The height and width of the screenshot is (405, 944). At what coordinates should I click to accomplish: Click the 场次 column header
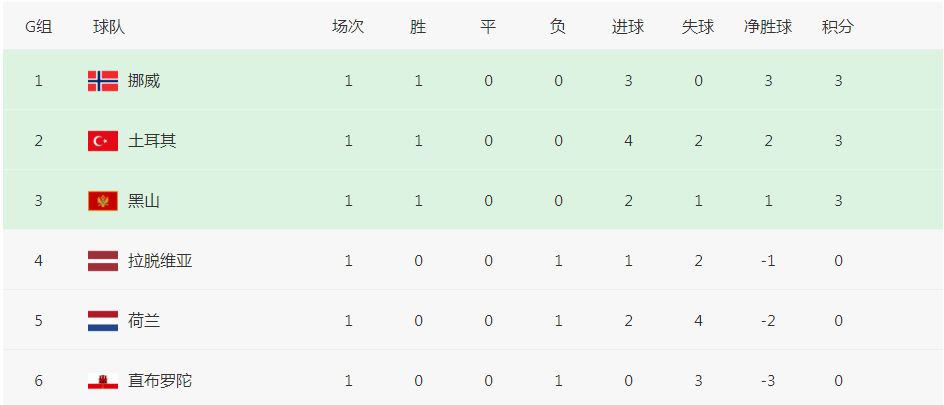click(x=348, y=27)
